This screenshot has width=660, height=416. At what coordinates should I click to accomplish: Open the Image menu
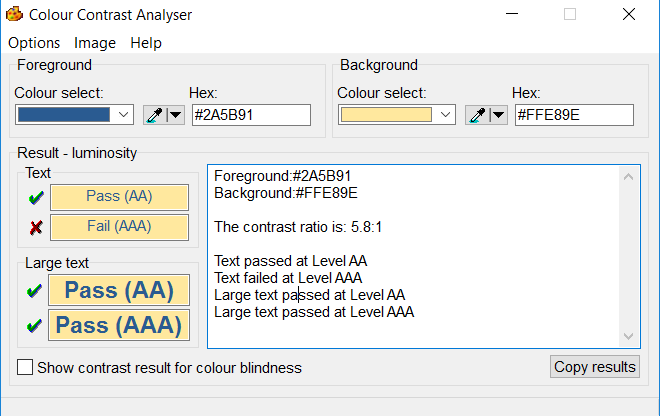coord(95,43)
